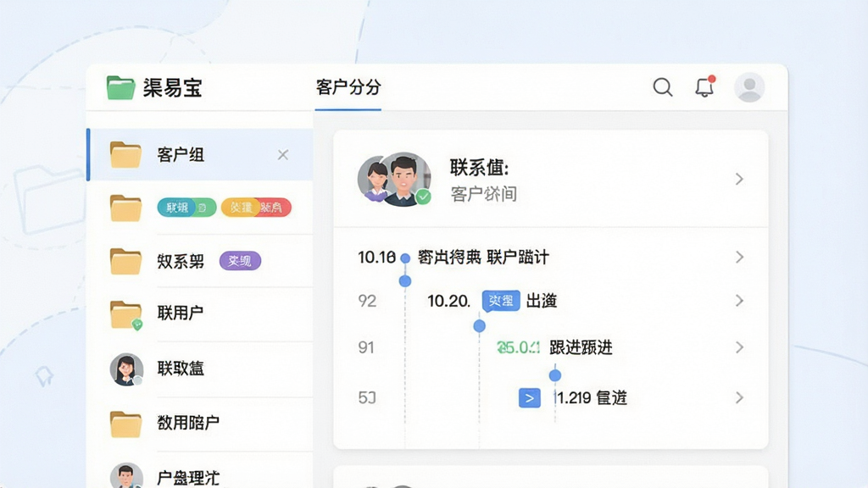Expand the 联系值 contact card chevron
Screen dimensions: 868x488
739,179
